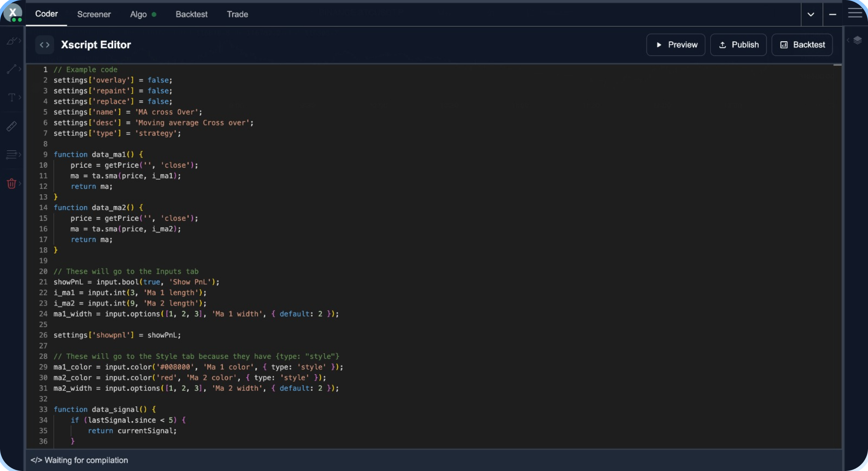The height and width of the screenshot is (471, 868).
Task: Minimize the bottom panel with dash icon
Action: click(x=833, y=14)
